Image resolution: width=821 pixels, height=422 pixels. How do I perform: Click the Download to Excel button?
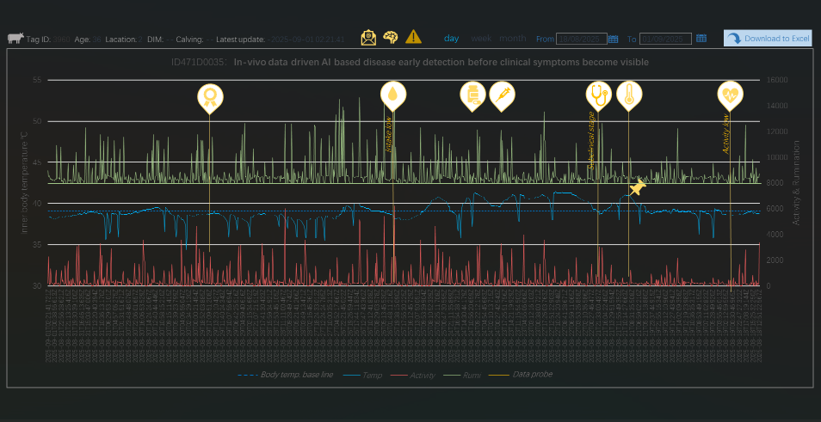point(768,38)
